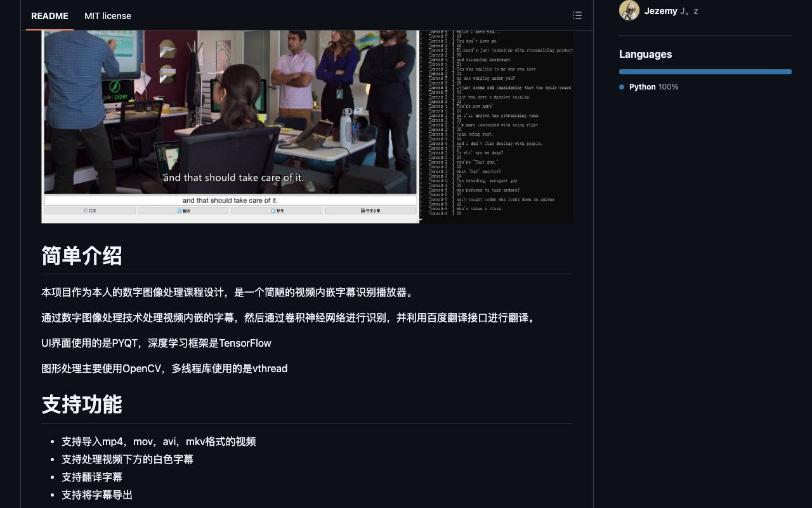Screen dimensions: 812x508
Task: Open contributor Jezemy's avatar
Action: click(x=629, y=11)
